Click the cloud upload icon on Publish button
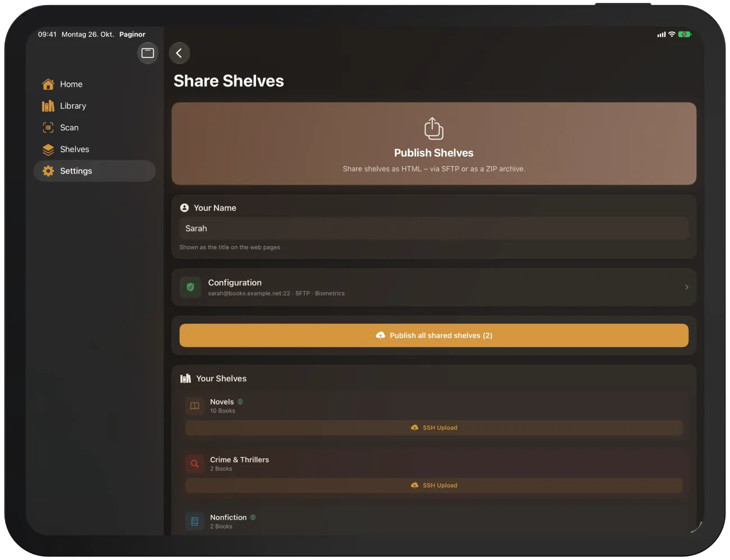Viewport: 730px width, 560px height. tap(380, 336)
